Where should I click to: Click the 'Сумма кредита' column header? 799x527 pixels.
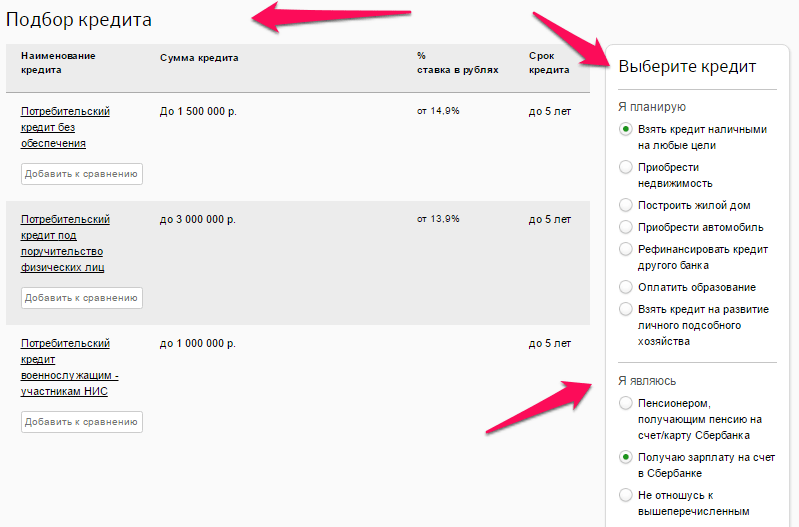pos(199,57)
